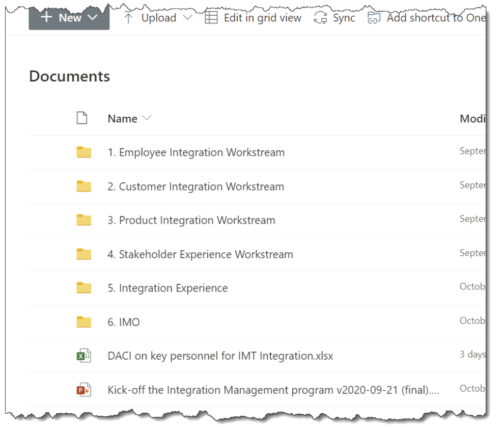Click the folder icon beside 6. IMO
Viewport: 504px width, 427px height.
(83, 322)
